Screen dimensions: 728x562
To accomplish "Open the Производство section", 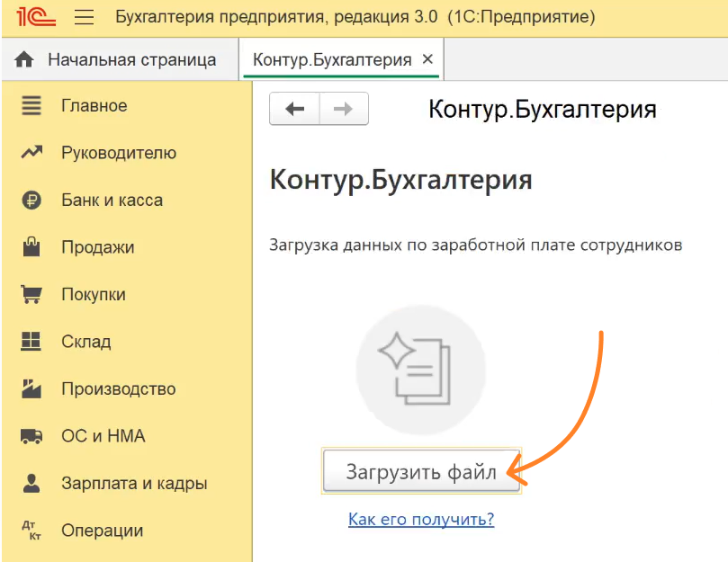I will [119, 388].
